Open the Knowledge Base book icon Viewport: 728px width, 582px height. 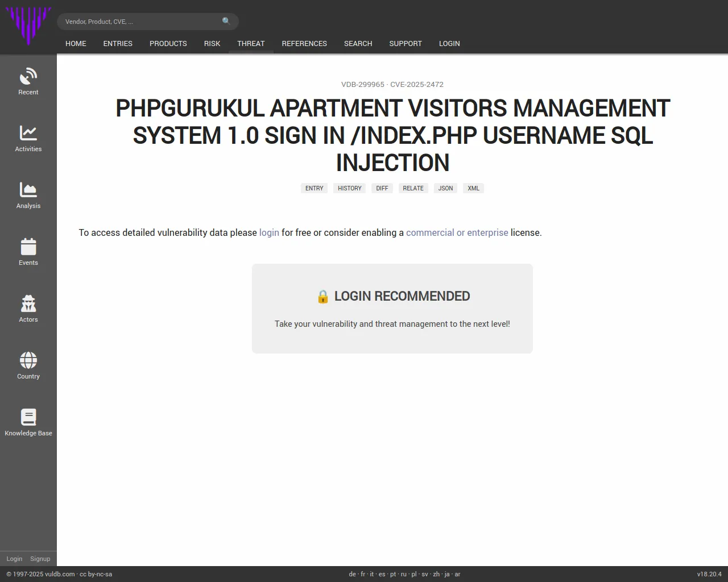28,417
